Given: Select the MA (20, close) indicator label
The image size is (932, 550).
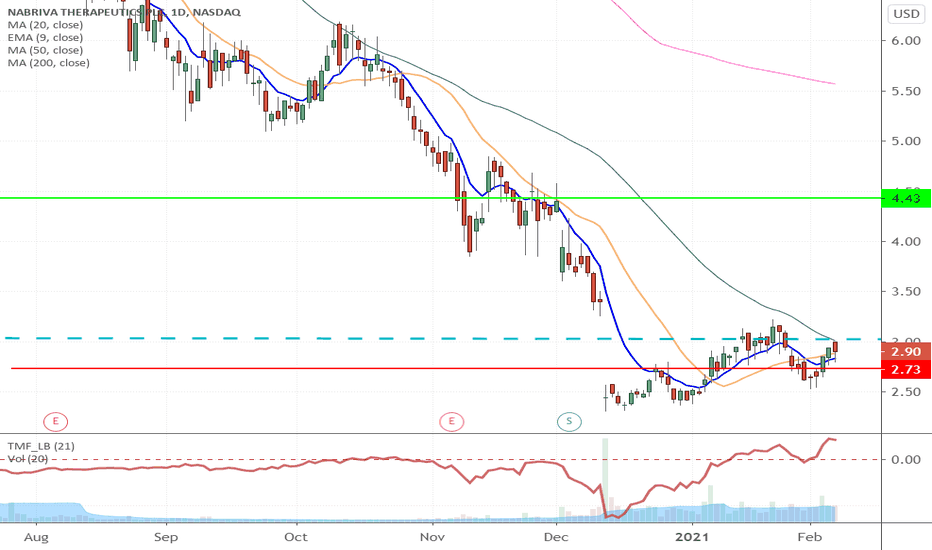Looking at the screenshot, I should pyautogui.click(x=45, y=25).
